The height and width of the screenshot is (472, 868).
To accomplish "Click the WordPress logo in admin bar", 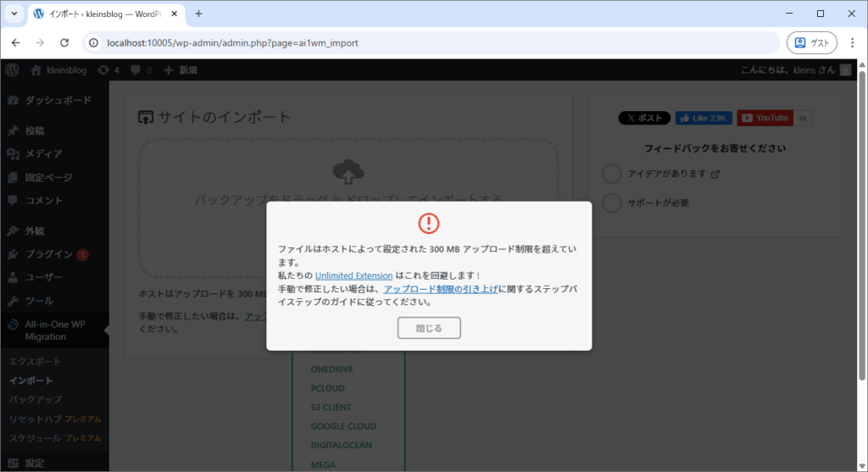I will click(x=11, y=70).
